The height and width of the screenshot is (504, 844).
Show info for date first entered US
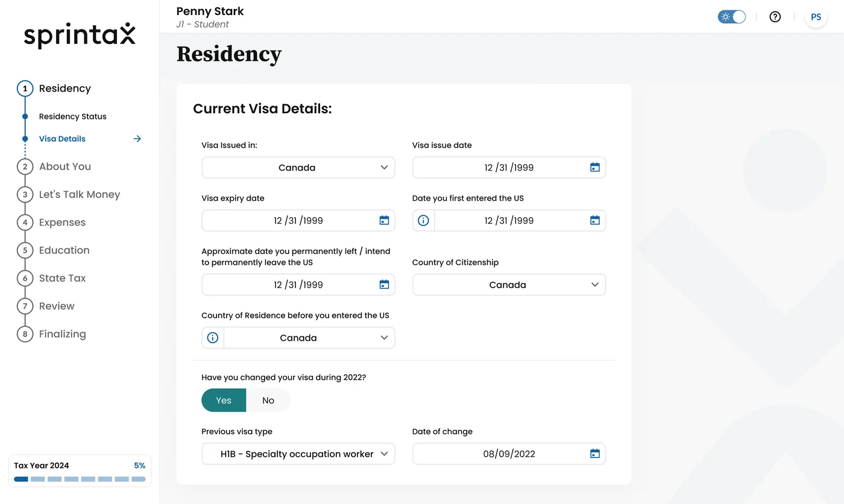(x=423, y=221)
